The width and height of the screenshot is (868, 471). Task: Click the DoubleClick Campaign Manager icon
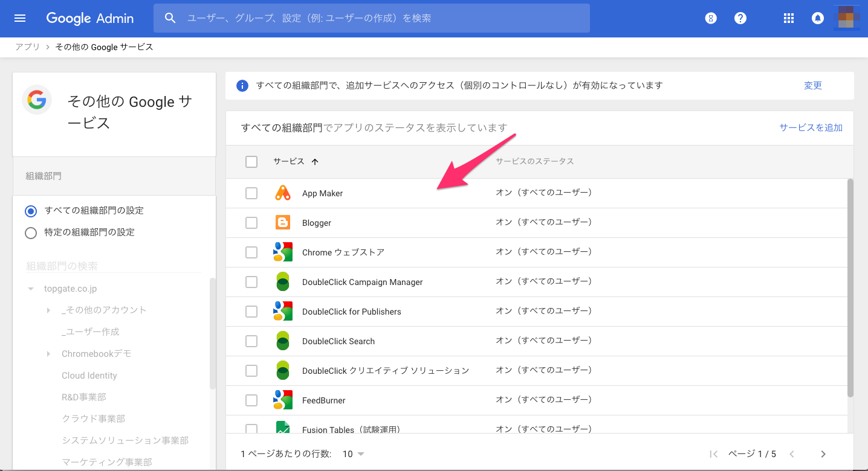point(282,282)
